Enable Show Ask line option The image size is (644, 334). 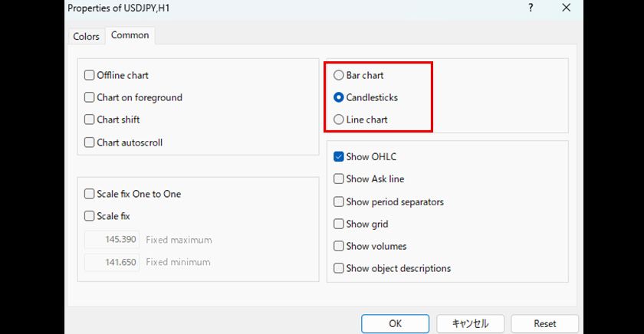click(339, 179)
